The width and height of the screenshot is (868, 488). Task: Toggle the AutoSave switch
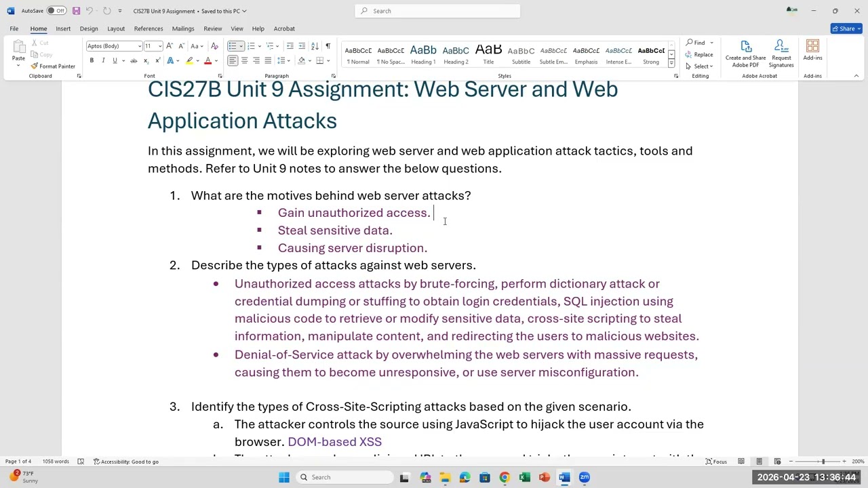tap(56, 11)
